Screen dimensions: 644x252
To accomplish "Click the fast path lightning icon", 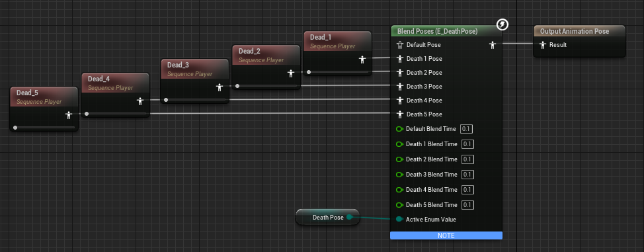I will tap(503, 24).
